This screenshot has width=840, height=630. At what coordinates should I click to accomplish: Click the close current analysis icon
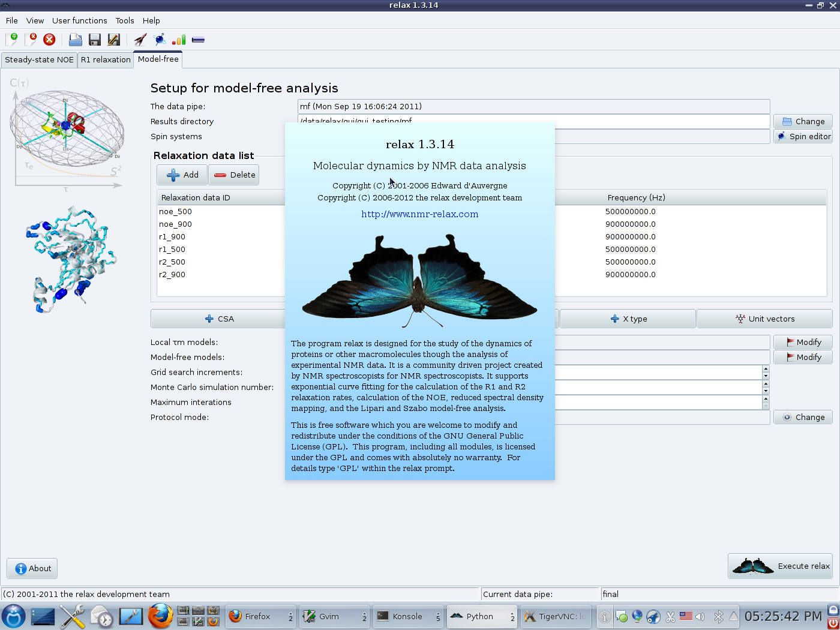tap(31, 40)
